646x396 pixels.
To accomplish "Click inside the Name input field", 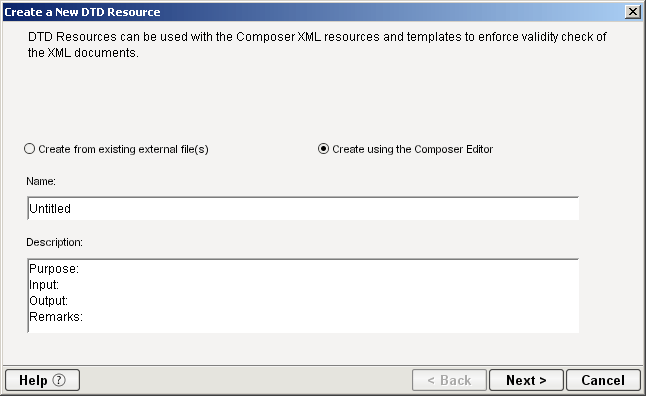I will [x=303, y=209].
